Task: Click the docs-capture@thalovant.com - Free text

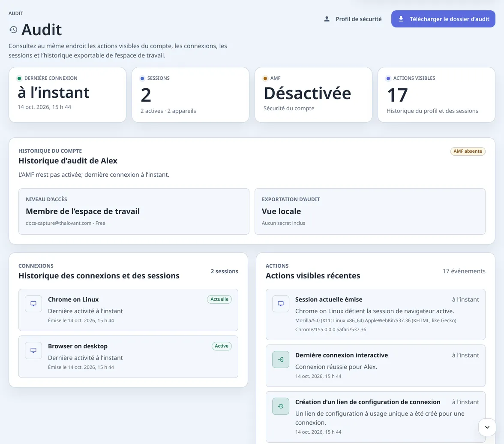Action: (x=65, y=223)
